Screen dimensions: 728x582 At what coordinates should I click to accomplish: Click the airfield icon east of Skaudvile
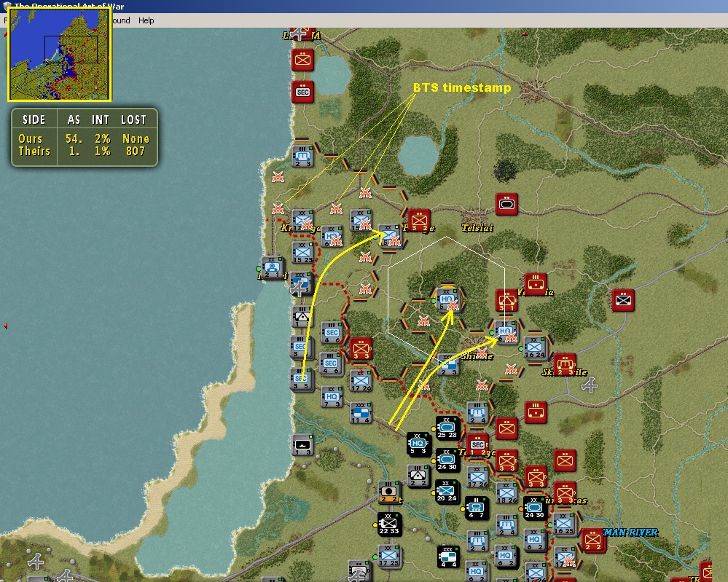[x=590, y=385]
